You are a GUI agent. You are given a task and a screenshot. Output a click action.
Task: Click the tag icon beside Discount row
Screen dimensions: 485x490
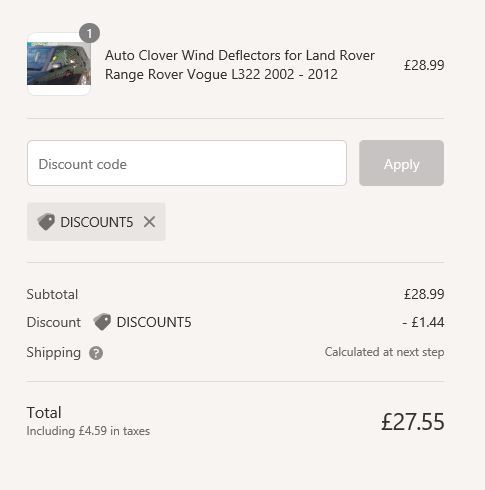tap(102, 322)
